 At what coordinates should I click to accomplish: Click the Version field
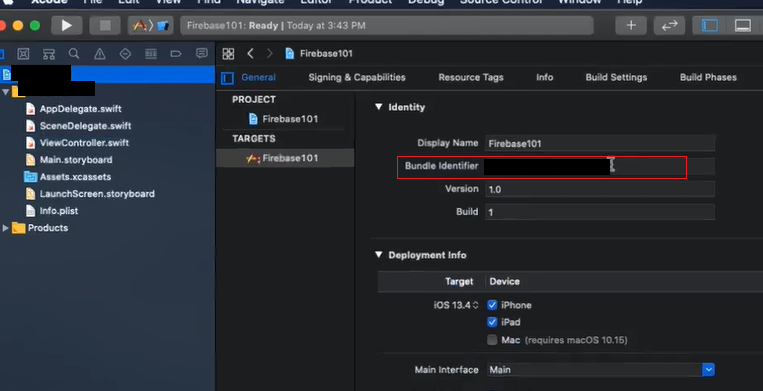[x=600, y=189]
